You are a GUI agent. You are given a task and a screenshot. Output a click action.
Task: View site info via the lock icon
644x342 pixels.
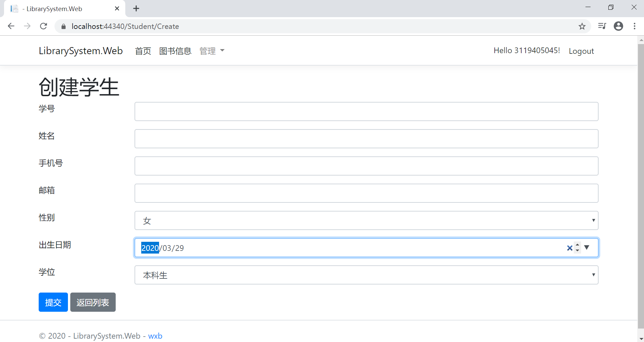pos(64,26)
